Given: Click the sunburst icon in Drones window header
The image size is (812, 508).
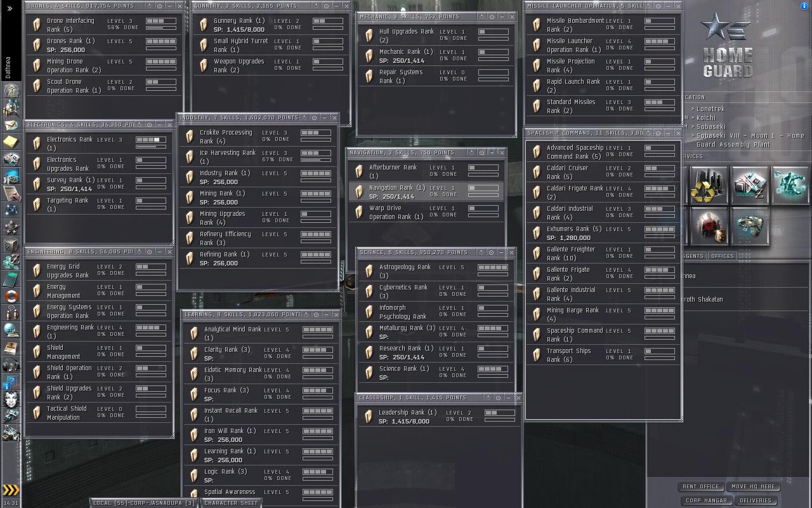Looking at the screenshot, I should (149, 6).
